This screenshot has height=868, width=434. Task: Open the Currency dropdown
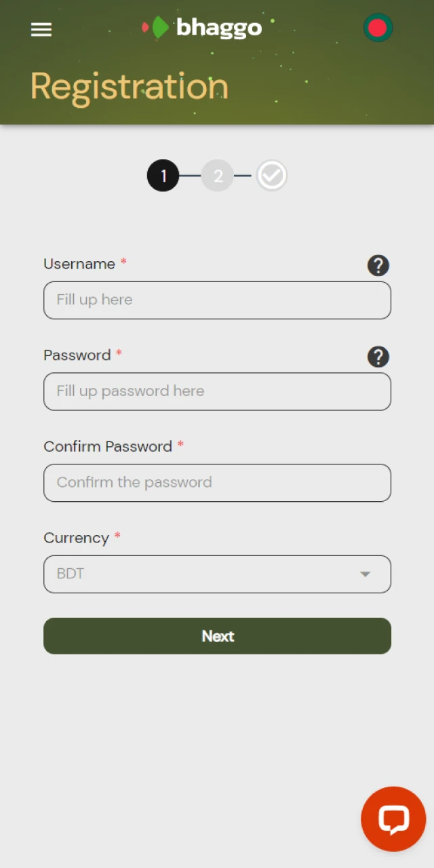(x=217, y=574)
